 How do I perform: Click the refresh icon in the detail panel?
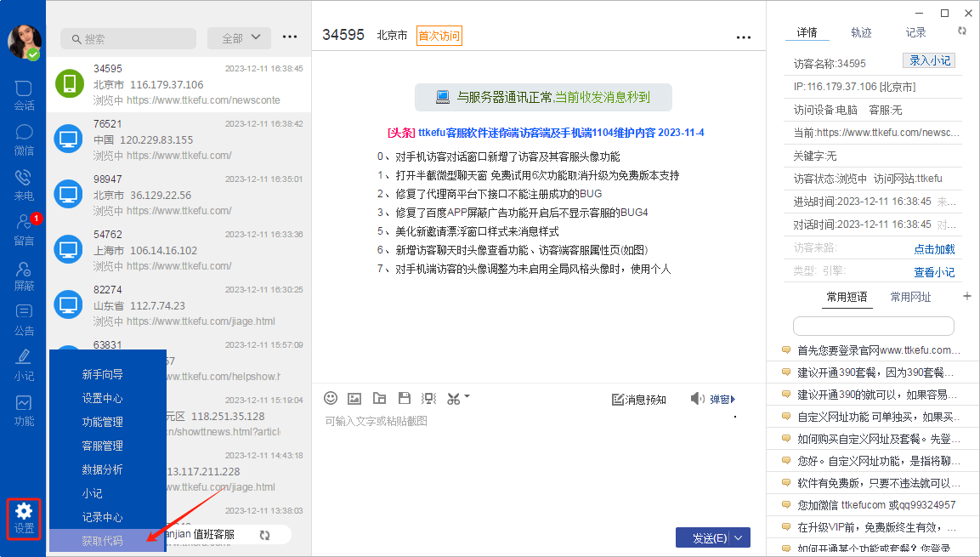962,31
